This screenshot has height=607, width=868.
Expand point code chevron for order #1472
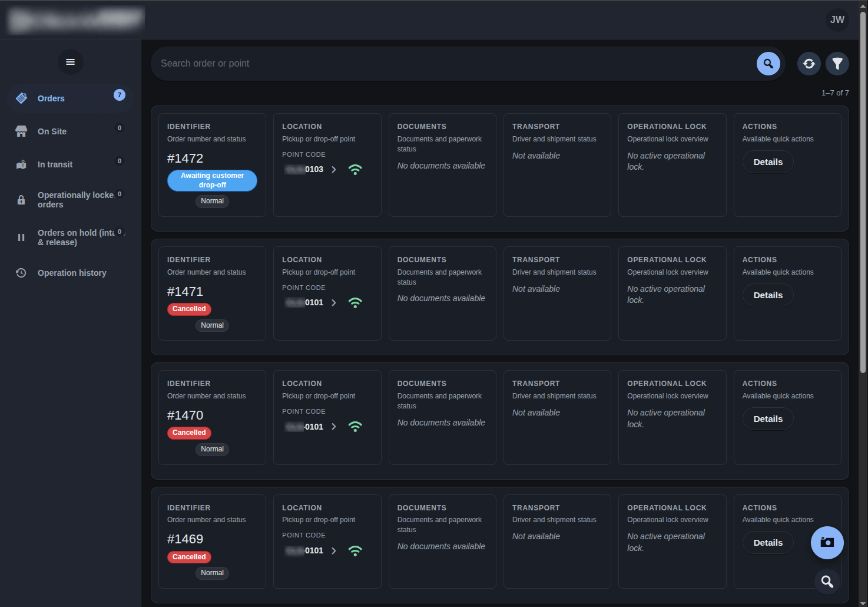pyautogui.click(x=334, y=170)
